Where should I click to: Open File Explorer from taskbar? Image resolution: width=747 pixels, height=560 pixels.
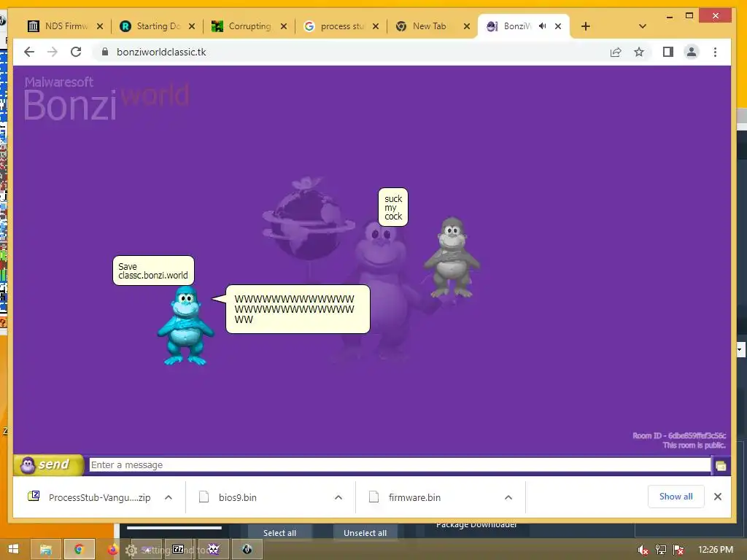point(46,550)
